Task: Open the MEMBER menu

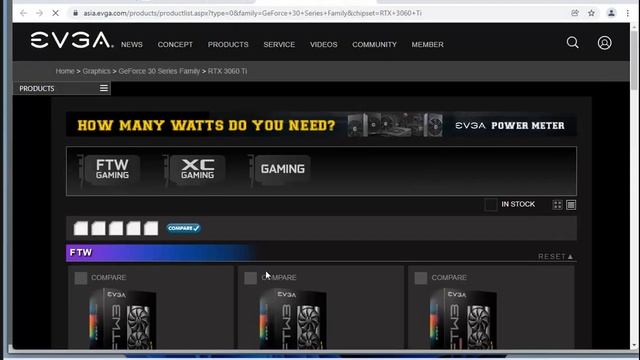Action: 427,44
